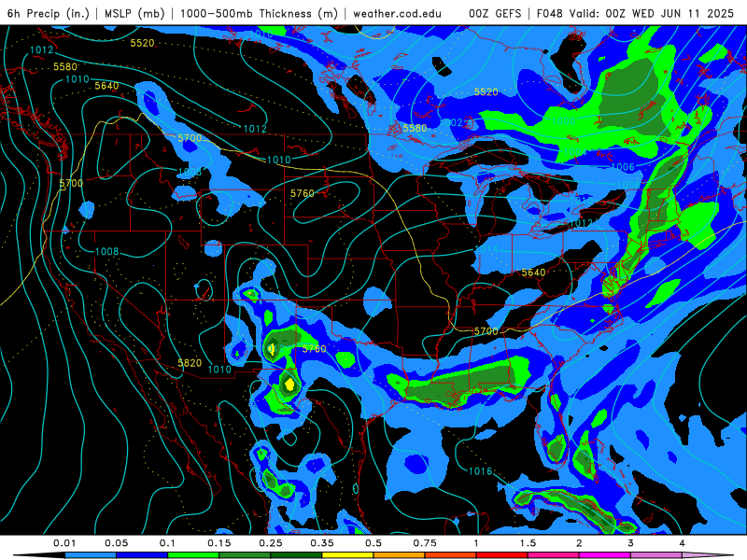Click the "6h Precip (in.)" header text
The height and width of the screenshot is (560, 747).
(49, 13)
